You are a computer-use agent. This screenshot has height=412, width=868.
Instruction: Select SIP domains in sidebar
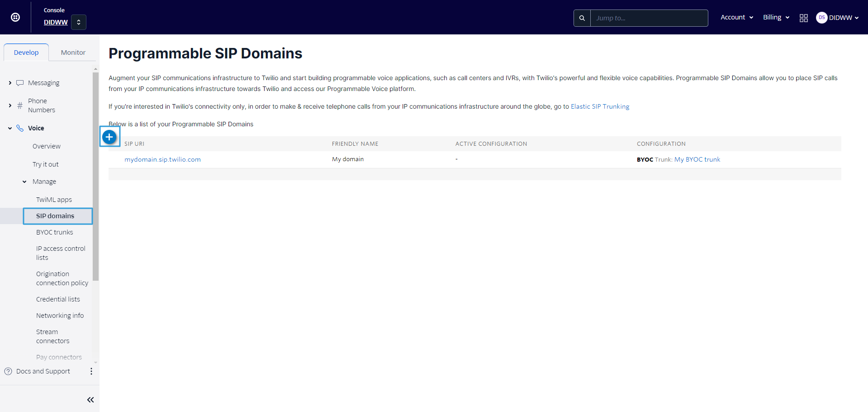pyautogui.click(x=58, y=216)
